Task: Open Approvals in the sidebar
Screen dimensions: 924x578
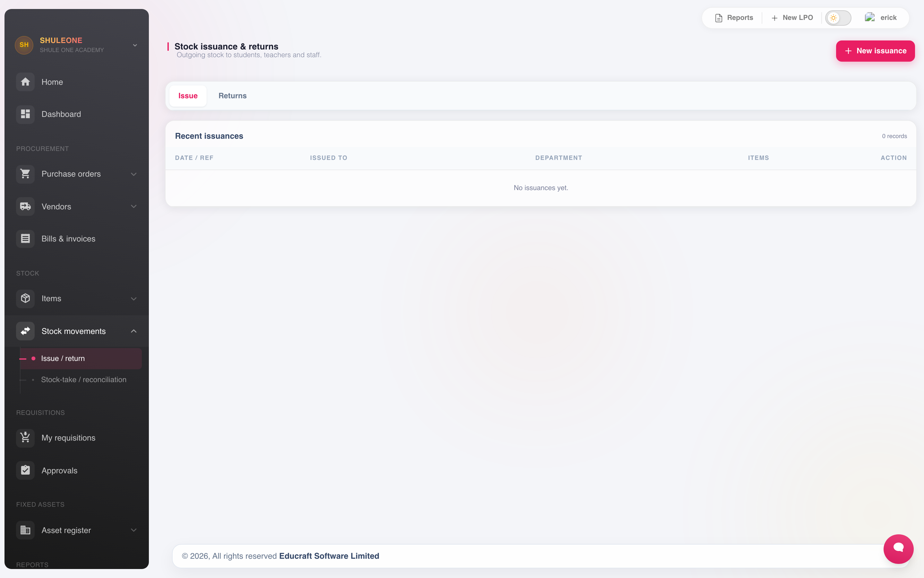Action: pyautogui.click(x=76, y=470)
